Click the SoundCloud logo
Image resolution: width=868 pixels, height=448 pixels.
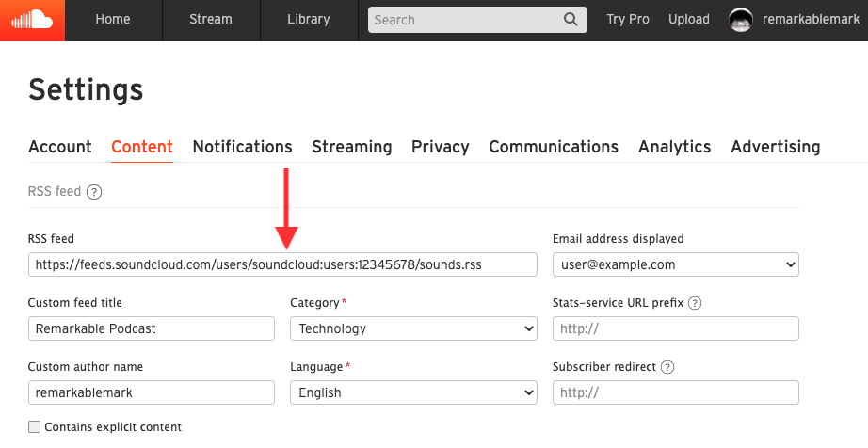[x=32, y=21]
